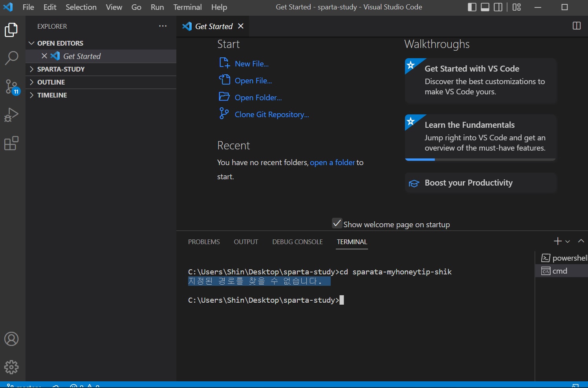Switch to the DEBUG CONSOLE tab
588x388 pixels.
297,242
